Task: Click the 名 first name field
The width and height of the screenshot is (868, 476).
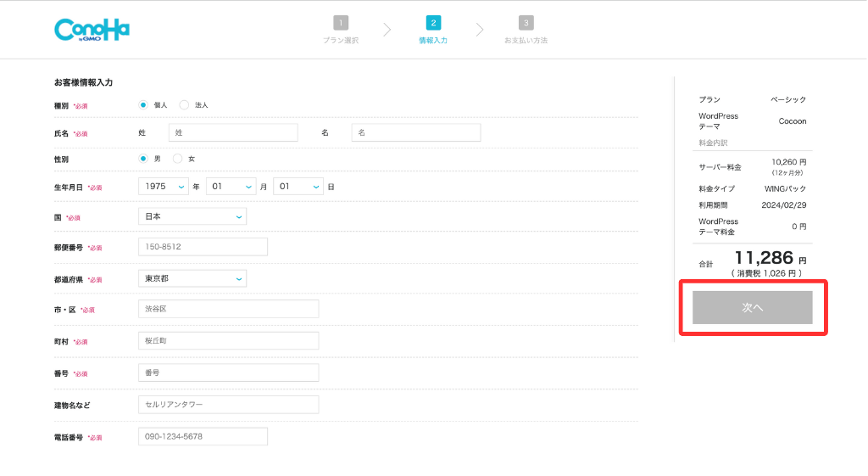Action: point(415,132)
